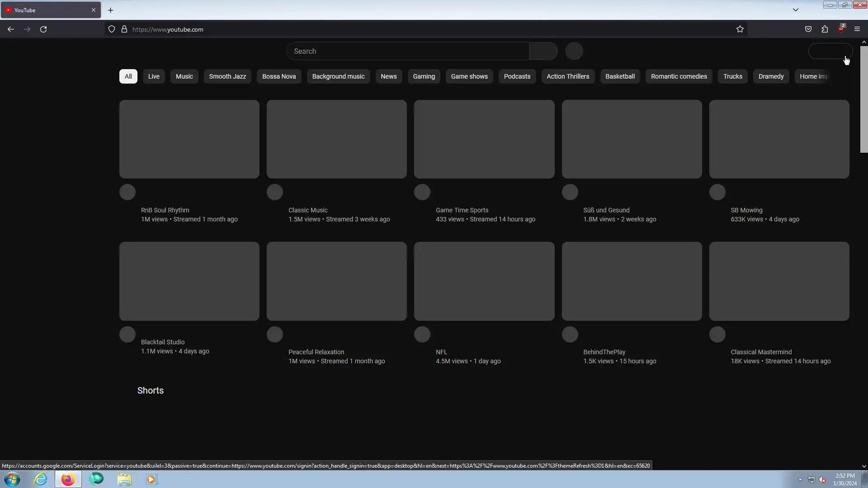
Task: Expand the list all tabs dropdown
Action: point(796,10)
